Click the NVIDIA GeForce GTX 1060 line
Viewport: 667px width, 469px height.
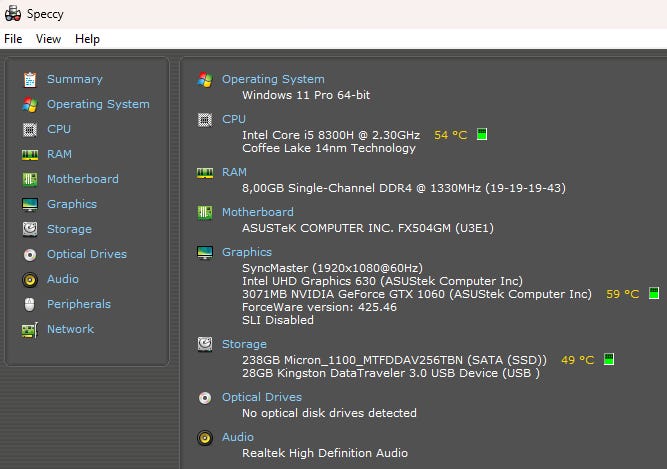coord(417,294)
